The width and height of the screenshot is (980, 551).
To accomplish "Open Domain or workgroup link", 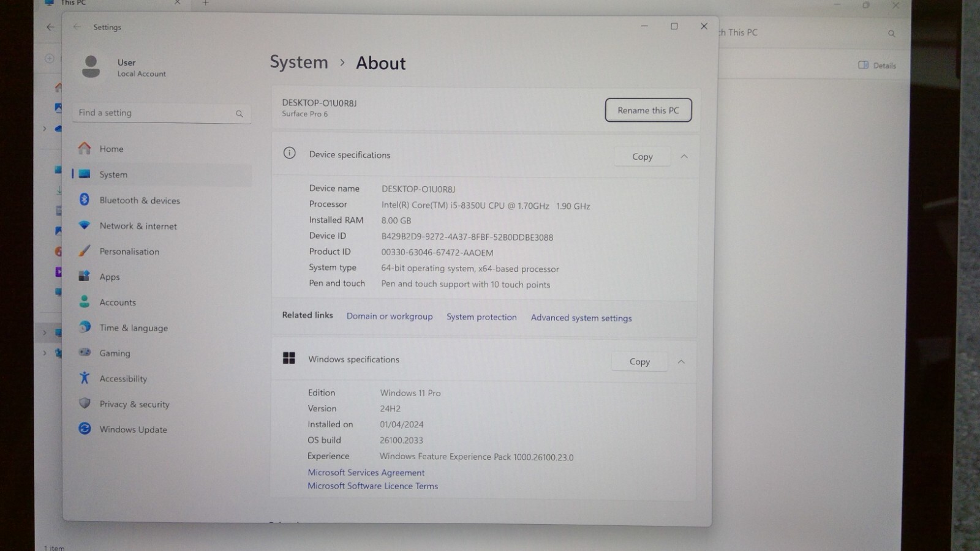I will [390, 317].
